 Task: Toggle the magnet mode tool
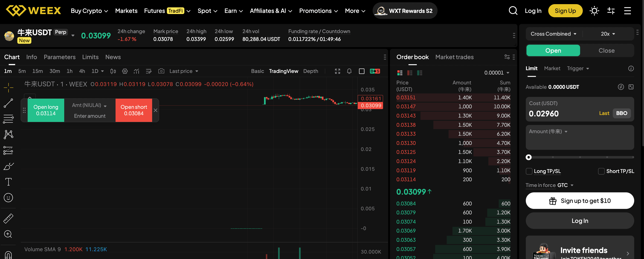pos(8,255)
